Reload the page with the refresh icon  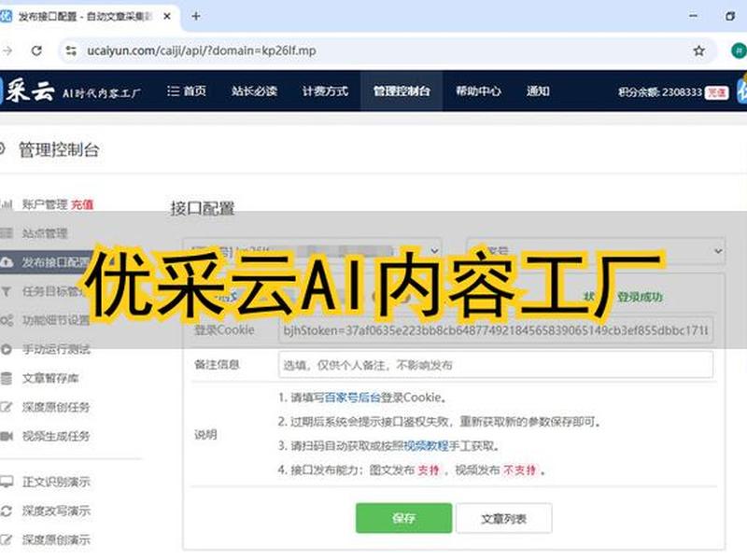pyautogui.click(x=36, y=50)
